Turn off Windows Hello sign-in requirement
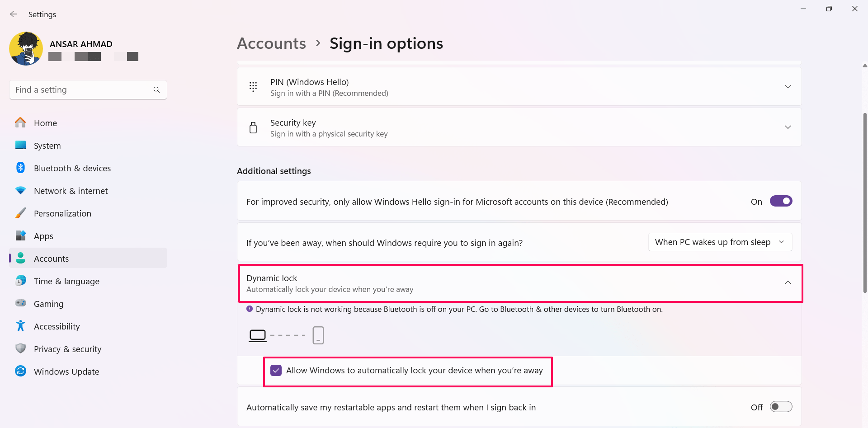 (x=781, y=201)
